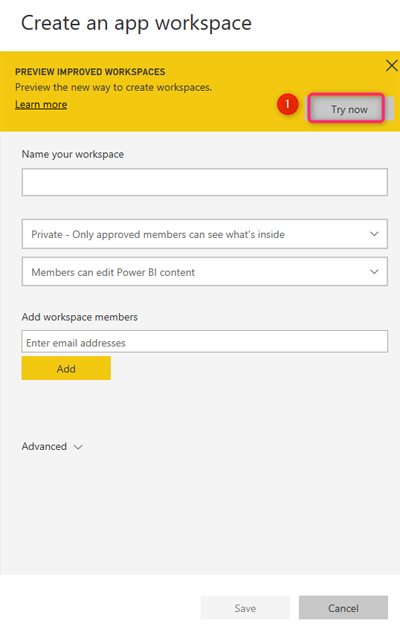Click the Save button
This screenshot has width=400, height=638.
click(245, 608)
